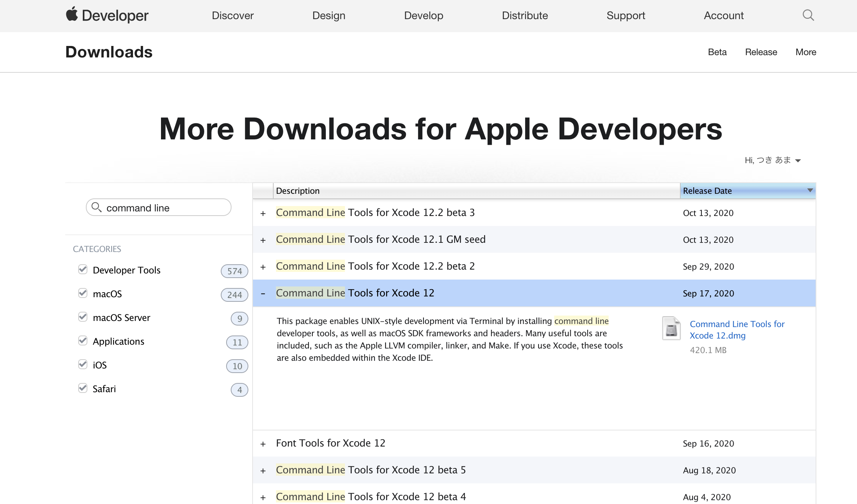Collapse Command Line Tools for Xcode 12
857x504 pixels.
(263, 293)
